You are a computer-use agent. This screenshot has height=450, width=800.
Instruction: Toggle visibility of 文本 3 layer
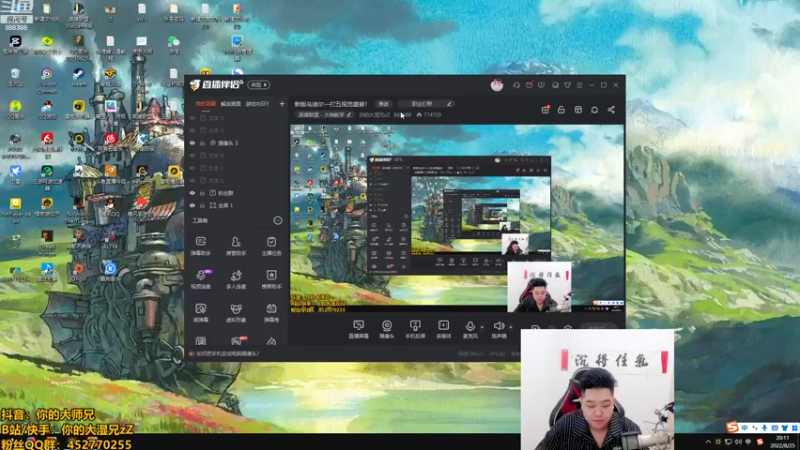coord(192,181)
